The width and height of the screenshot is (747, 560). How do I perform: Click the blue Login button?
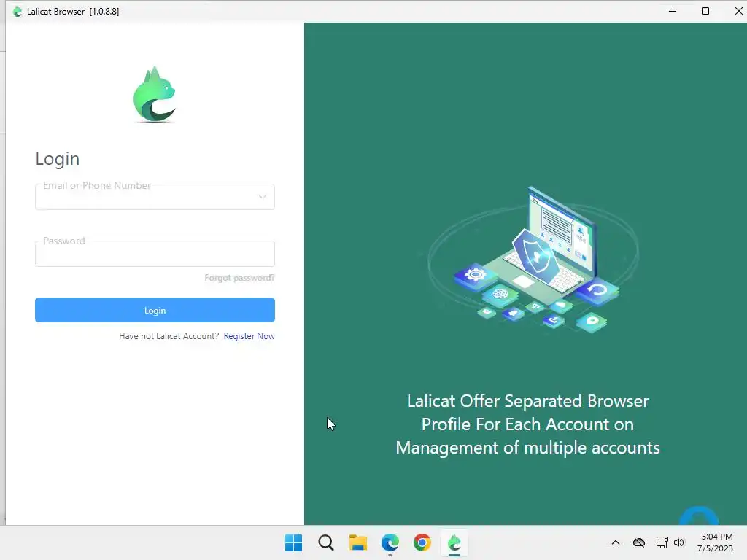(155, 310)
